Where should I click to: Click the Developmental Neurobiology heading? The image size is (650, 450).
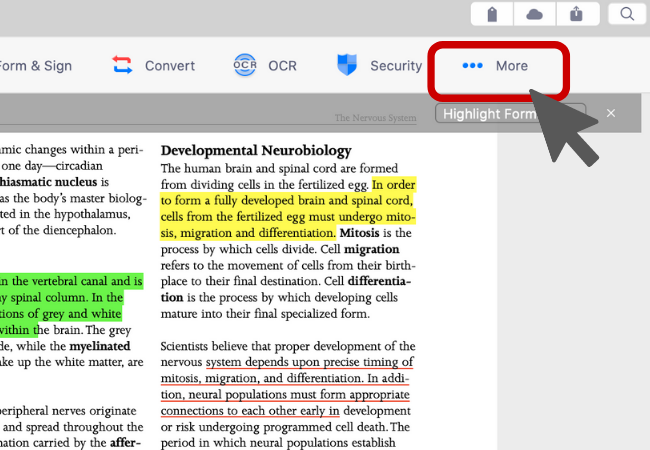[256, 150]
